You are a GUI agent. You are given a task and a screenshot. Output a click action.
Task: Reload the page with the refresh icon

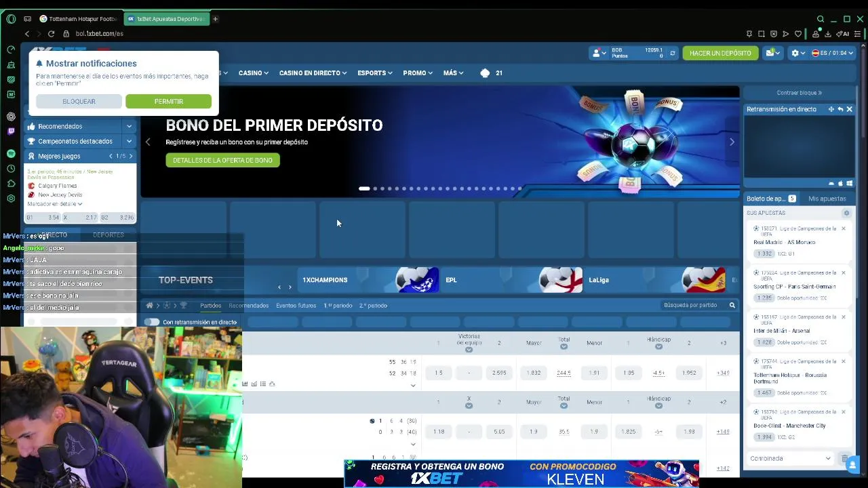pyautogui.click(x=51, y=33)
